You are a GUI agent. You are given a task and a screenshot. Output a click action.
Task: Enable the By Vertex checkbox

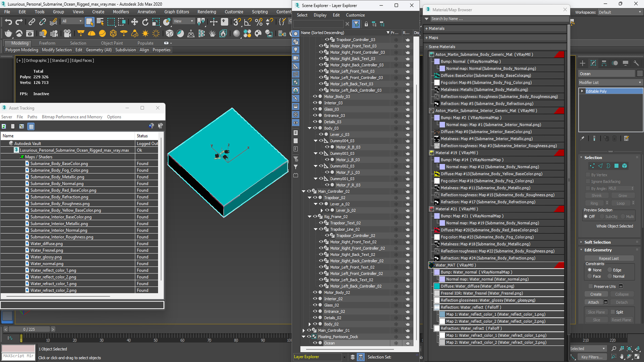[x=588, y=175]
